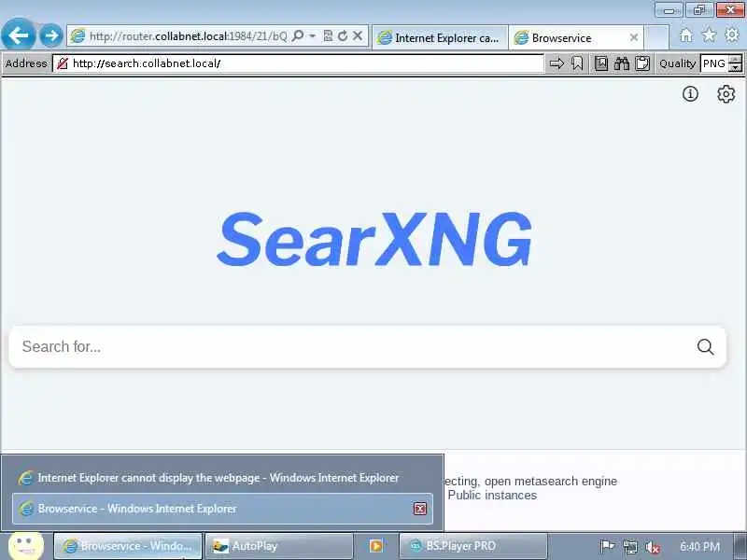Click the 6:40 PM clock
Image resolution: width=747 pixels, height=560 pixels.
(x=699, y=546)
